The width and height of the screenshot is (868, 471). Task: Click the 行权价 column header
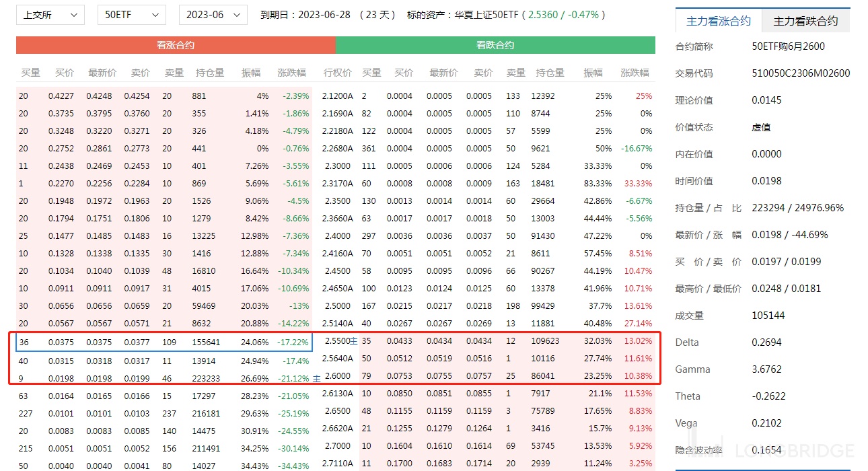(337, 73)
